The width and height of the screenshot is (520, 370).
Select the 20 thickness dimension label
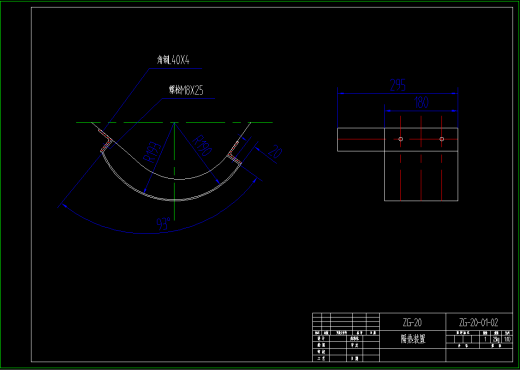click(275, 152)
